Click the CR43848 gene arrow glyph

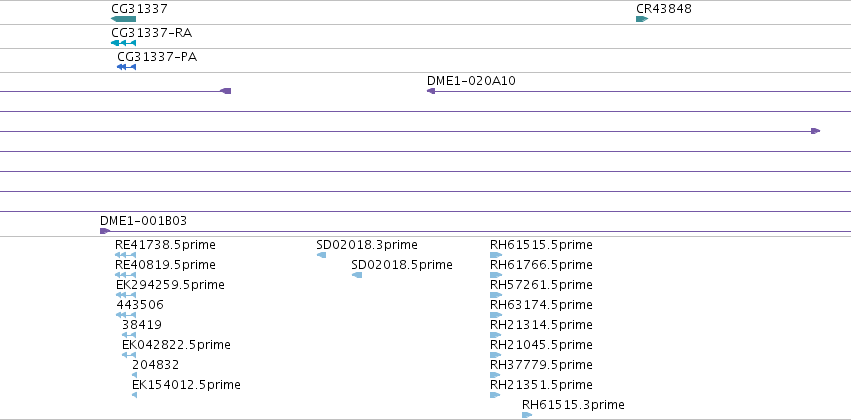tap(642, 19)
